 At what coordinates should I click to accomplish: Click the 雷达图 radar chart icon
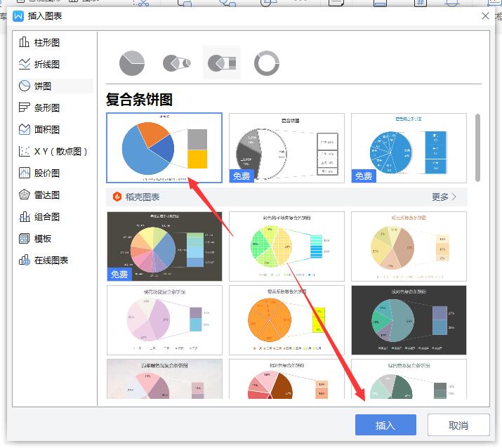(25, 195)
